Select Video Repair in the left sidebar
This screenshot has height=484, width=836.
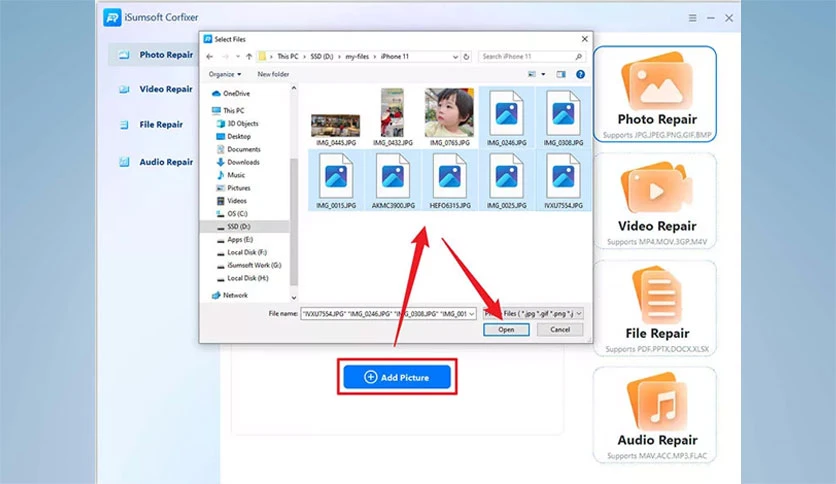pos(155,89)
